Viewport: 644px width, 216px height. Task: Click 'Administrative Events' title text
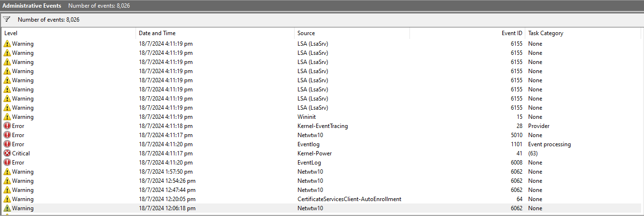[x=32, y=6]
